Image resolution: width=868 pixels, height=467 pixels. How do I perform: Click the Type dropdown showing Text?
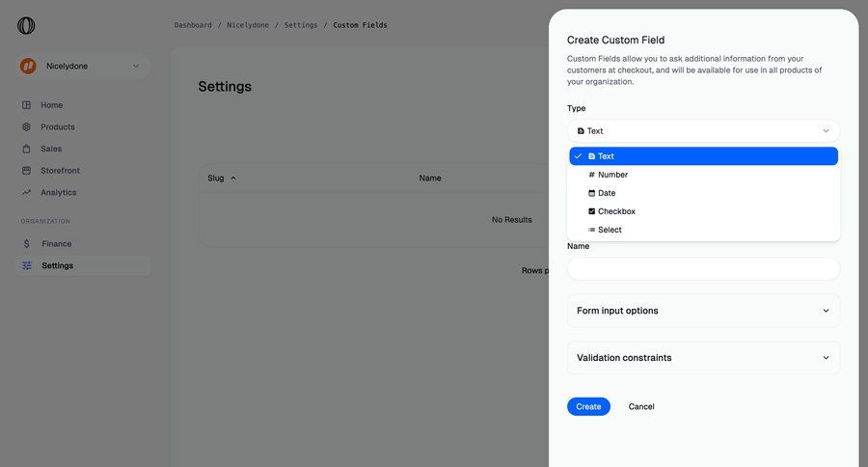point(703,131)
